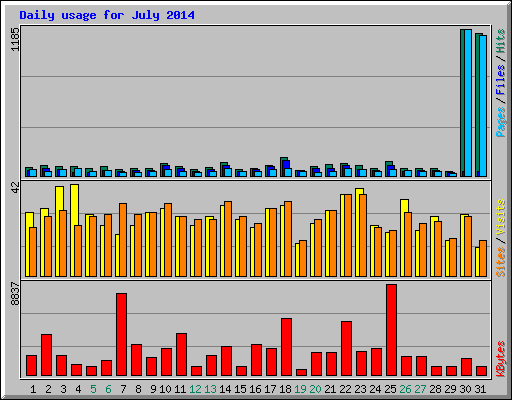Select the red KBytes bar for day 25
This screenshot has height=400, width=512.
[x=391, y=330]
